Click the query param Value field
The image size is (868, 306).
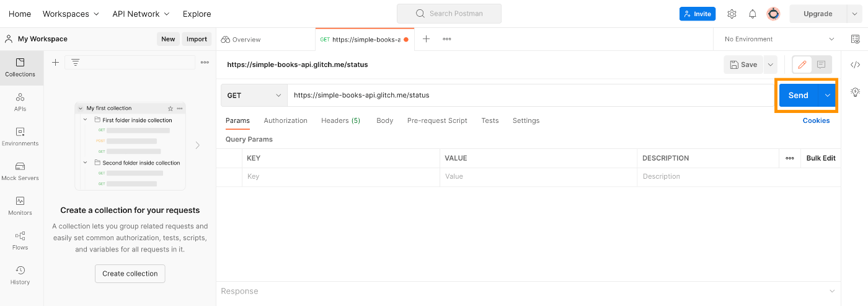pyautogui.click(x=538, y=177)
